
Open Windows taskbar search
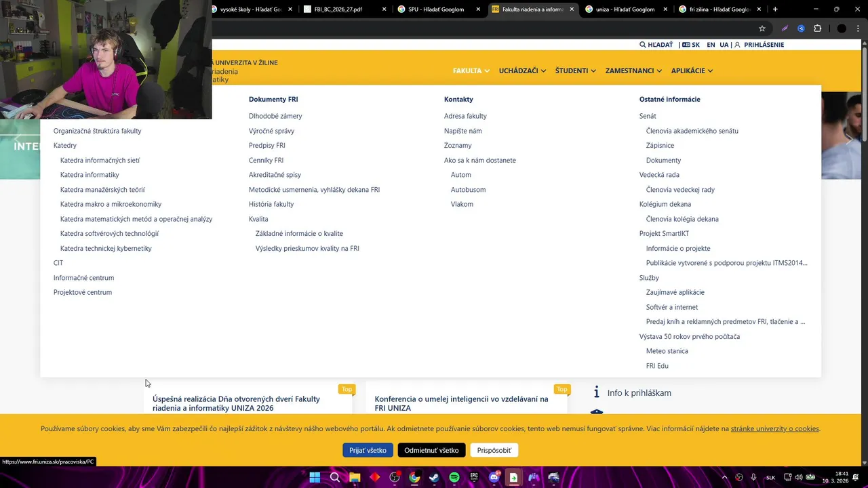pos(335,477)
